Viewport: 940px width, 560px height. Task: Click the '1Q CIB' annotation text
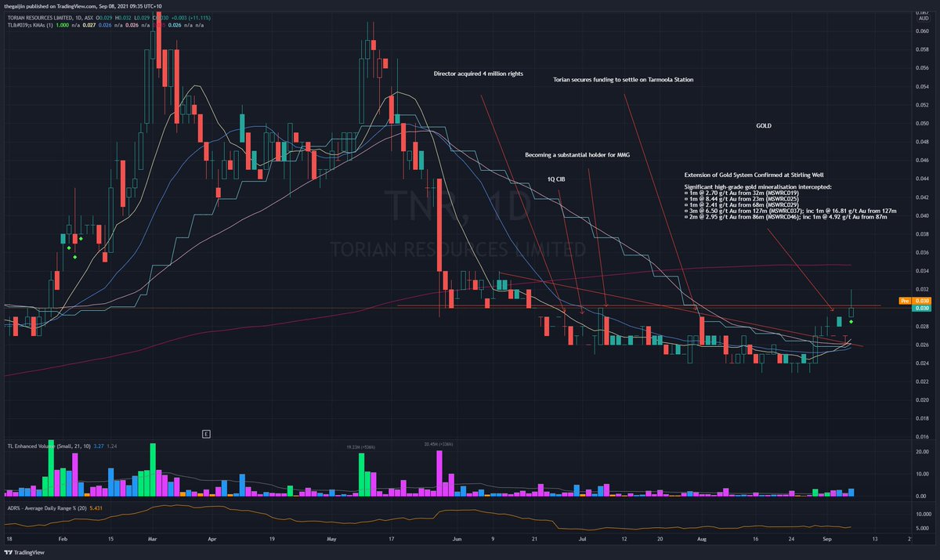pyautogui.click(x=555, y=179)
